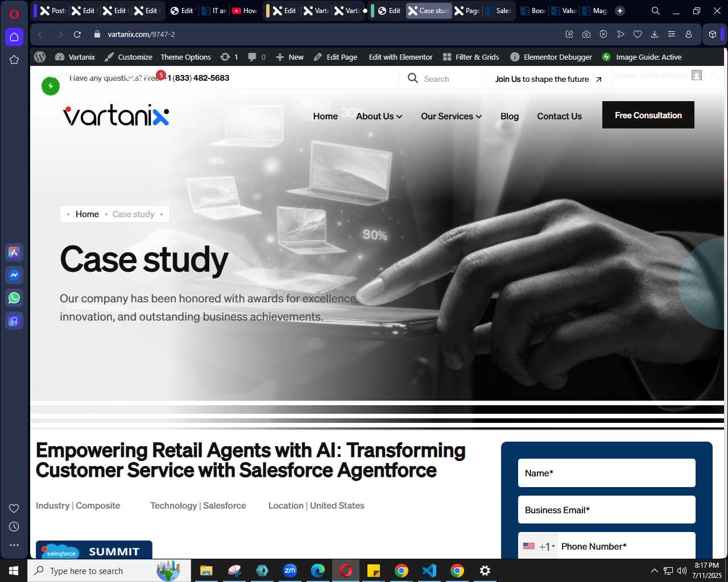Open the Vartanix dashboard menu item
Screen dimensions: 728x582
click(75, 57)
